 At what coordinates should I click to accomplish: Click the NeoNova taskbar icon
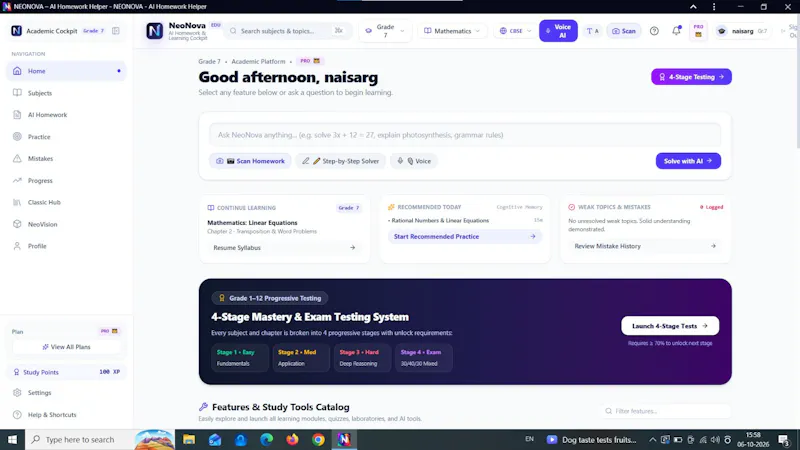344,439
